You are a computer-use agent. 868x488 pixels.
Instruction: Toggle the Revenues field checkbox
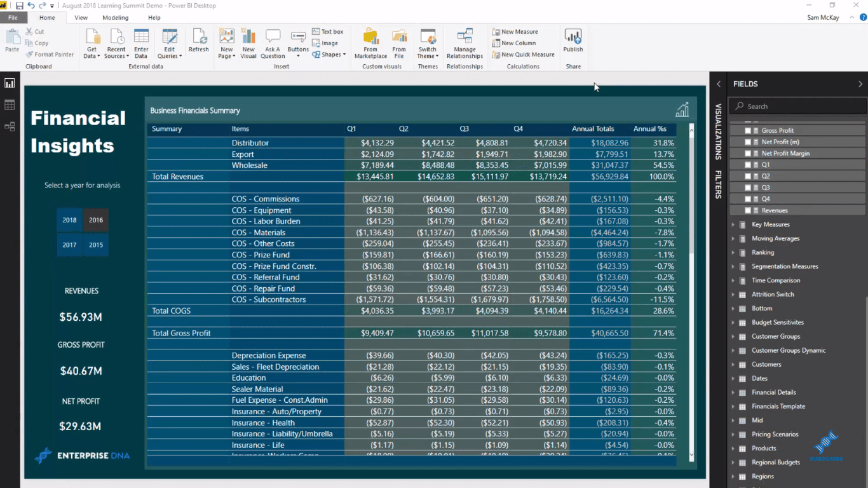[748, 210]
